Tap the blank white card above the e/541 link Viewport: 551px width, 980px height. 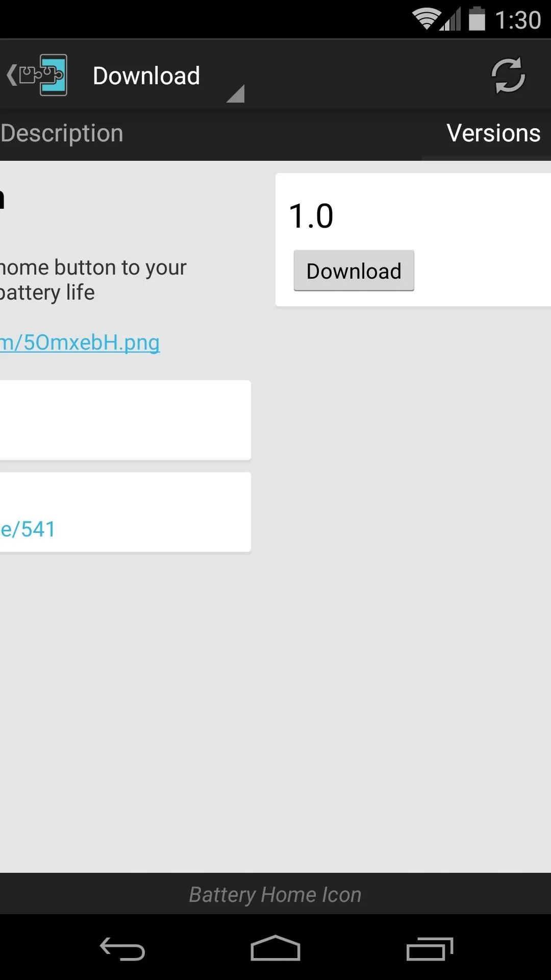click(125, 420)
